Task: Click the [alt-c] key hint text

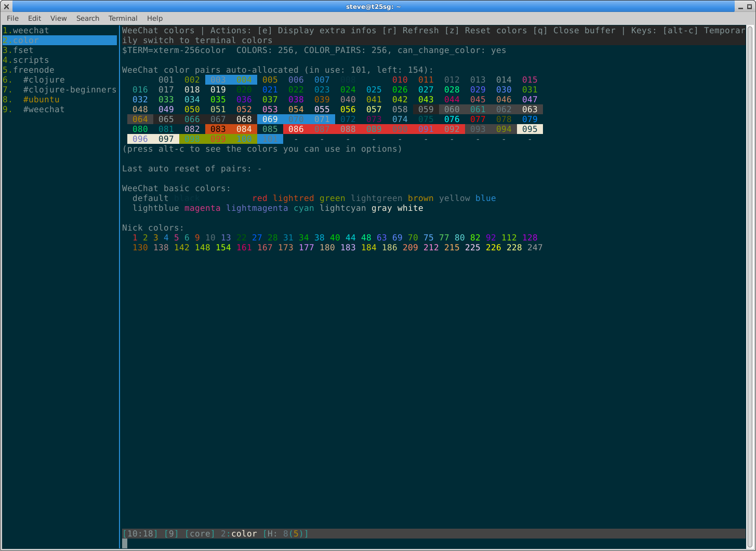Action: pos(681,31)
